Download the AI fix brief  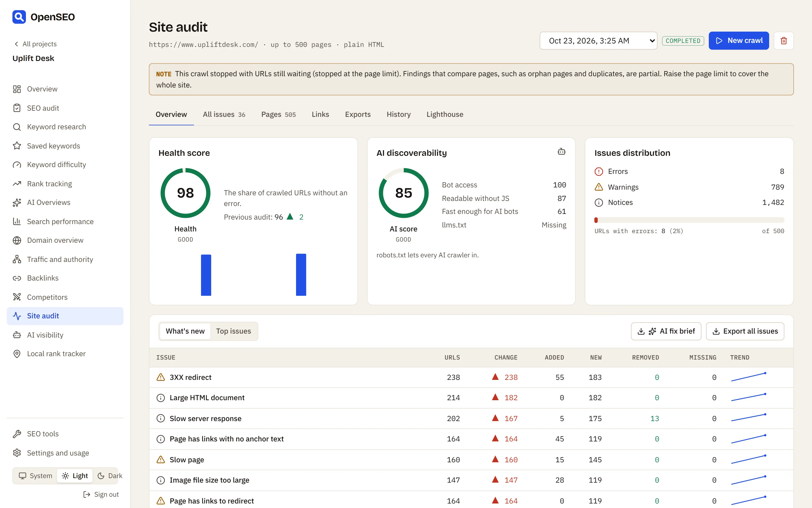666,331
